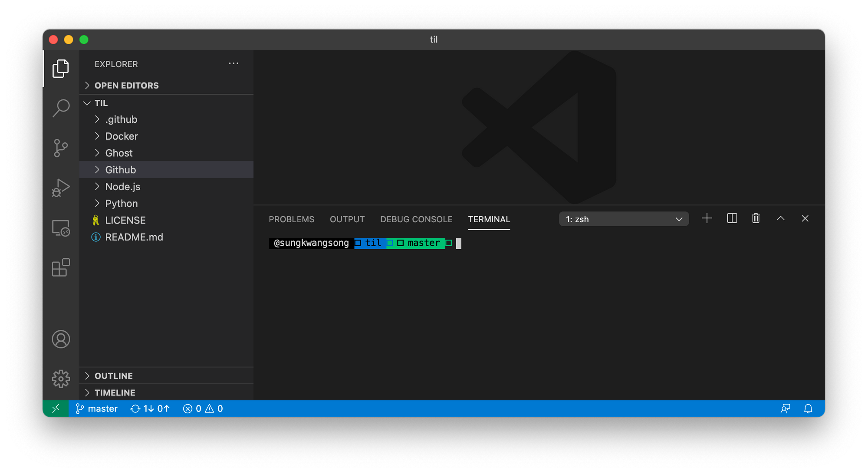Open the Search view
Image resolution: width=868 pixels, height=474 pixels.
[61, 108]
